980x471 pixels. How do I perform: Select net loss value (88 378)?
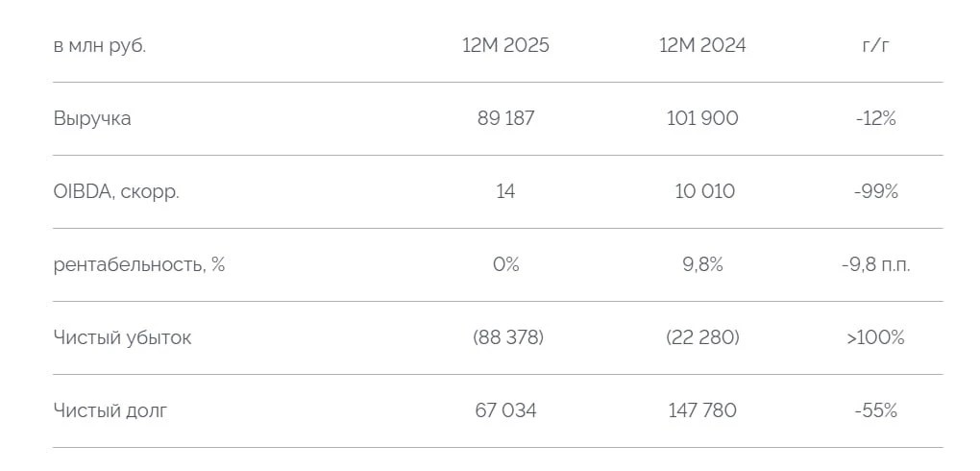tap(507, 338)
